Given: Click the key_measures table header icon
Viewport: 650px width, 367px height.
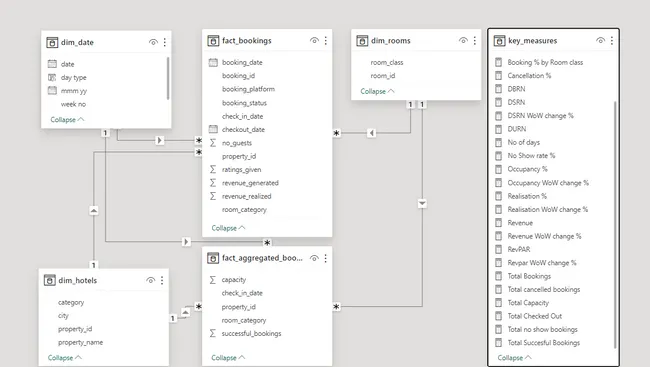Looking at the screenshot, I should 499,41.
